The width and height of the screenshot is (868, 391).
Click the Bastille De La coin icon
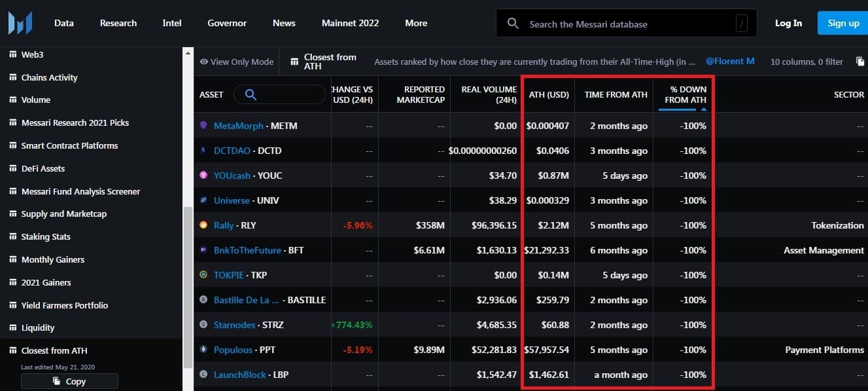tap(203, 300)
